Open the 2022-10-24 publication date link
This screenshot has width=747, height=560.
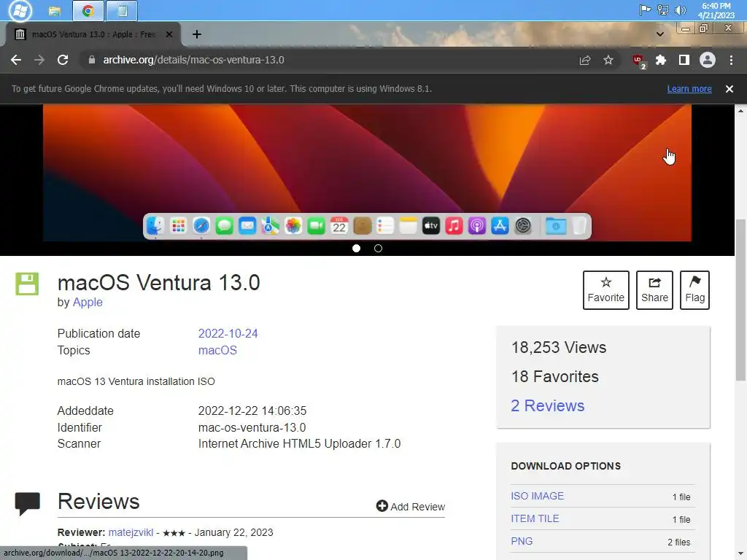pos(228,333)
